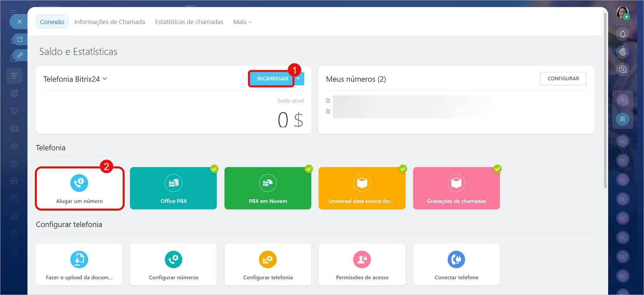Open the PBX em Nuvem tile
644x295 pixels.
(268, 189)
